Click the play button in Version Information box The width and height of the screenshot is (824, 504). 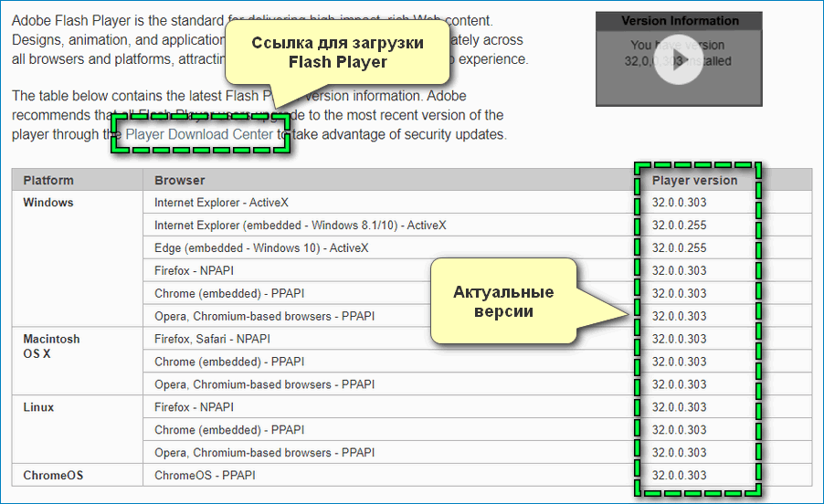(x=679, y=60)
